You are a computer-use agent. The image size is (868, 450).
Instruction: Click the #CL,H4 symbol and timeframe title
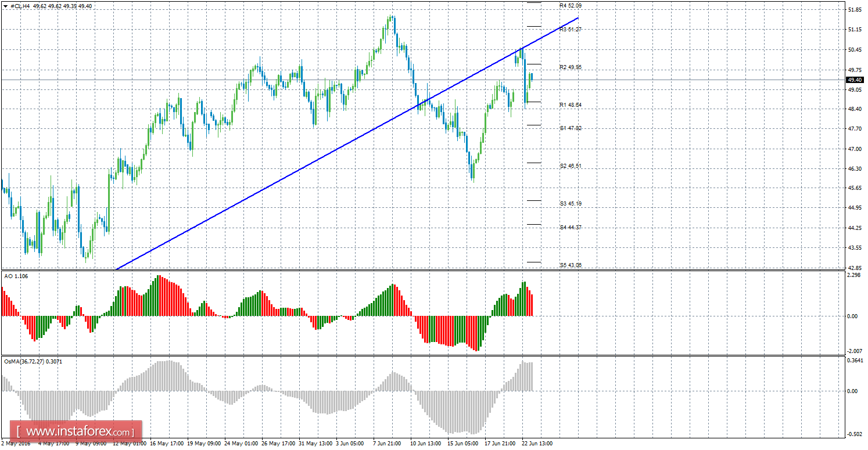[x=20, y=6]
